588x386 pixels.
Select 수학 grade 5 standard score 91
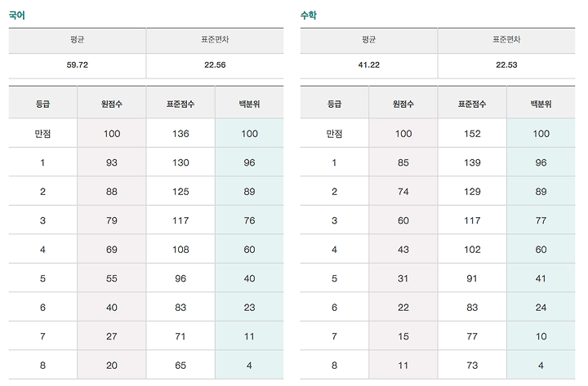pos(472,278)
